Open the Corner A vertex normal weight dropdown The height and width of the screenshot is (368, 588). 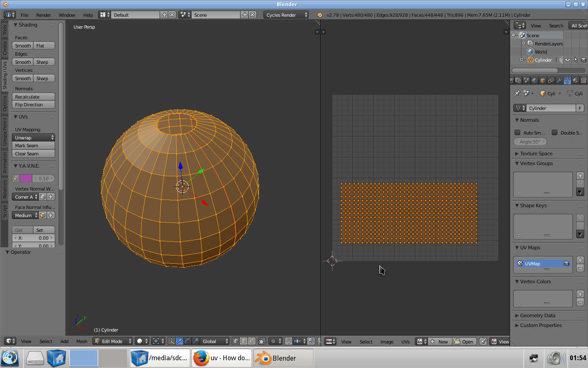pyautogui.click(x=25, y=197)
